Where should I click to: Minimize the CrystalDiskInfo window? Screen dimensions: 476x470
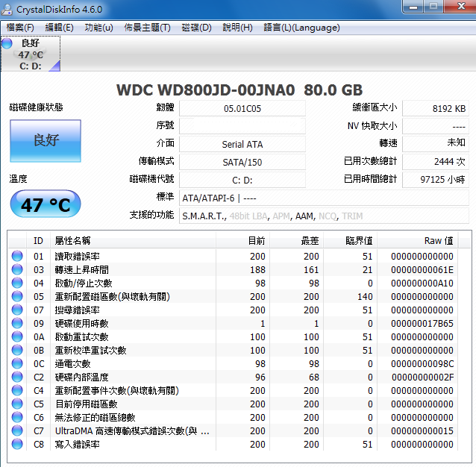point(413,7)
